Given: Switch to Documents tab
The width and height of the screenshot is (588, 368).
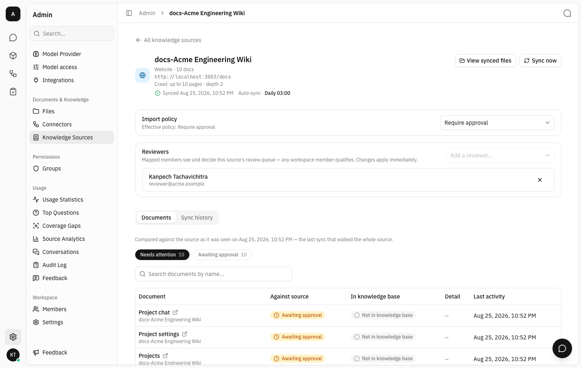Looking at the screenshot, I should [x=156, y=218].
